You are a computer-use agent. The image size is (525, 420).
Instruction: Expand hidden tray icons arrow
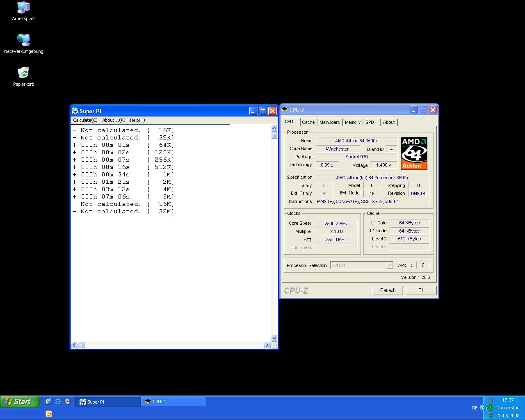(483, 408)
